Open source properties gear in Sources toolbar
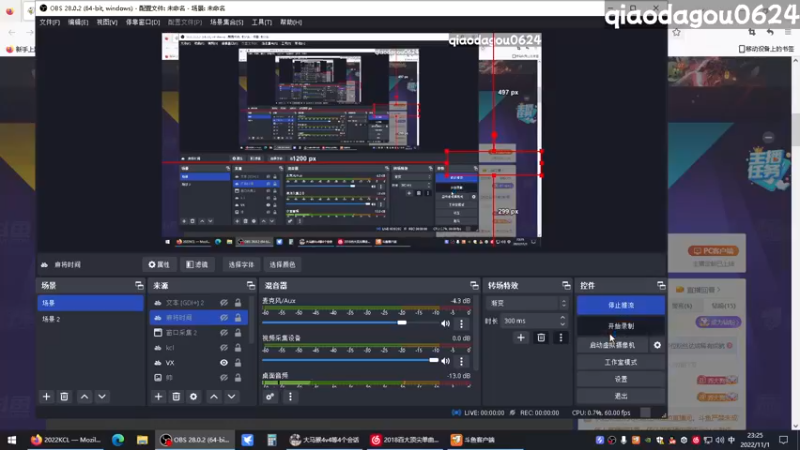The height and width of the screenshot is (450, 800). [x=193, y=396]
